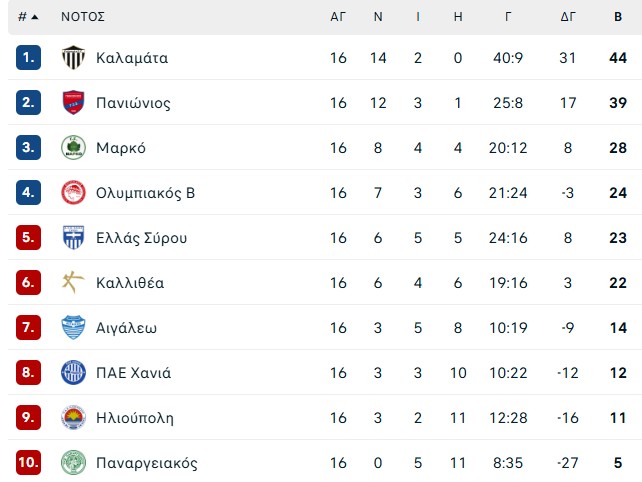Click the blue rank 1 position badge

click(x=28, y=58)
